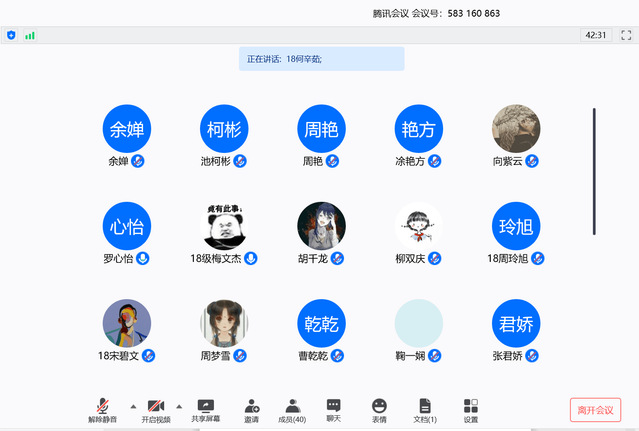This screenshot has height=431, width=639.
Task: Expand the arrow next to 解除静音
Action: 133,406
